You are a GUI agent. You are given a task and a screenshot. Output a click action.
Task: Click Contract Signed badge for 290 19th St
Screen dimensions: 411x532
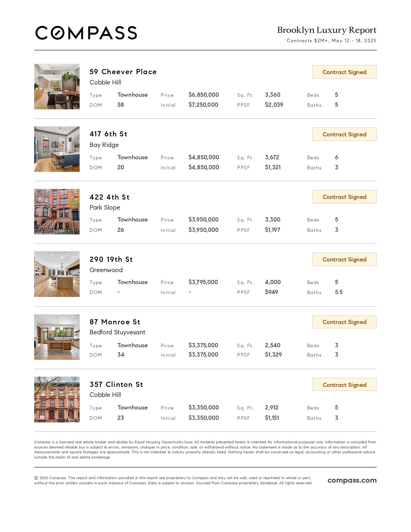coord(344,260)
